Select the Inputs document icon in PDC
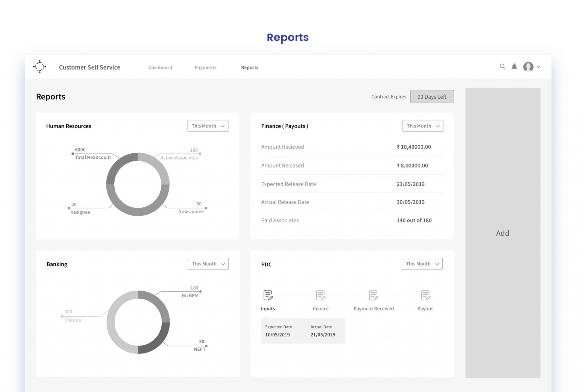 [268, 295]
